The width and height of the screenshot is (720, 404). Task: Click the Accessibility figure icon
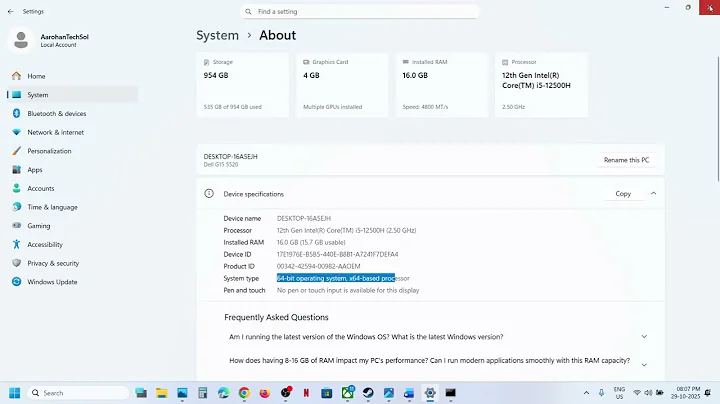(17, 244)
